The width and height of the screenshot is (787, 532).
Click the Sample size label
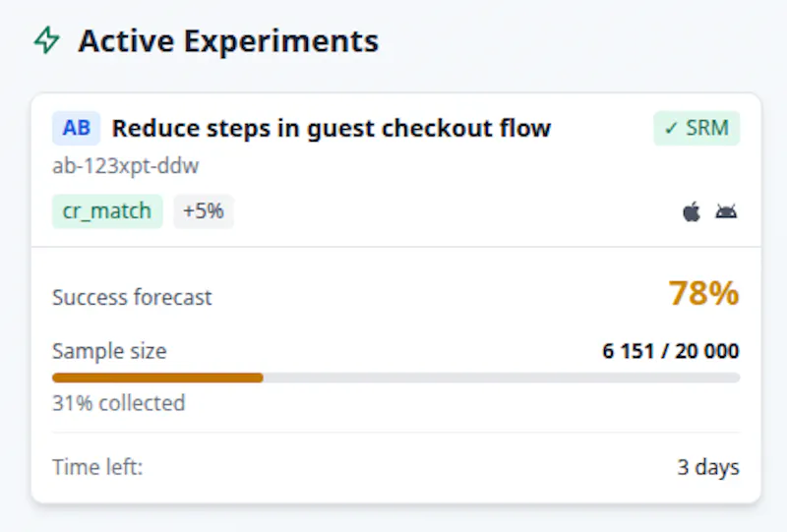tap(109, 351)
